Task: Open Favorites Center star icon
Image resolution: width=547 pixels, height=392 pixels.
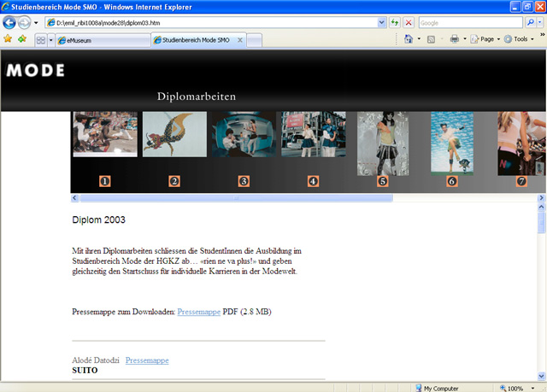Action: click(8, 39)
